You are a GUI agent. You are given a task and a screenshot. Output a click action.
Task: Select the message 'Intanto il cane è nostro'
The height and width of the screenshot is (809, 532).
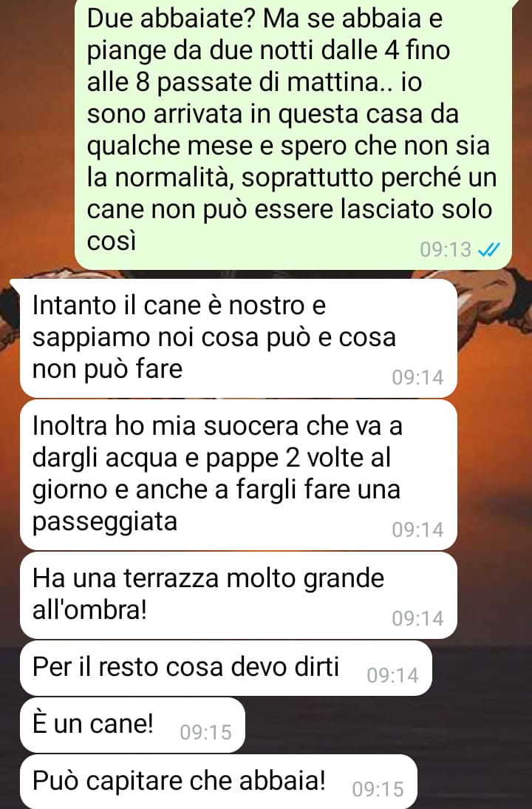[238, 339]
